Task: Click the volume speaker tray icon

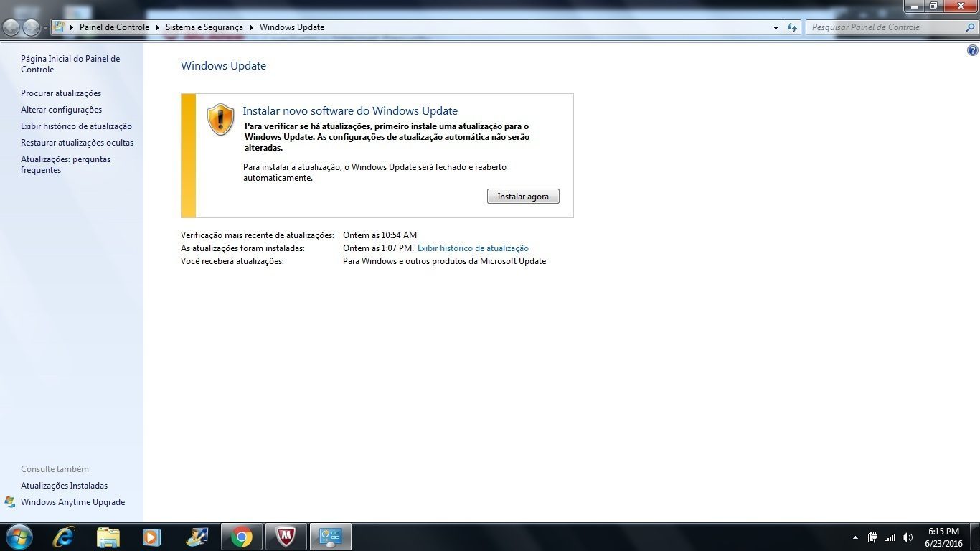Action: [x=908, y=537]
